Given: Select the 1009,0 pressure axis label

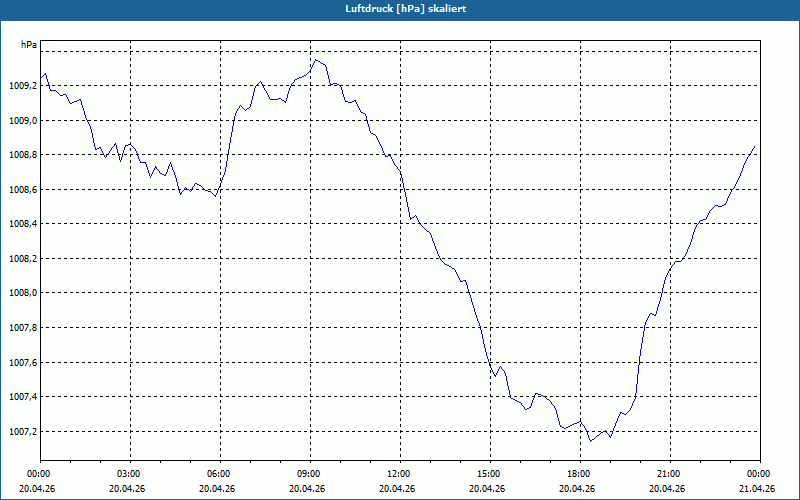Looking at the screenshot, I should (x=23, y=120).
